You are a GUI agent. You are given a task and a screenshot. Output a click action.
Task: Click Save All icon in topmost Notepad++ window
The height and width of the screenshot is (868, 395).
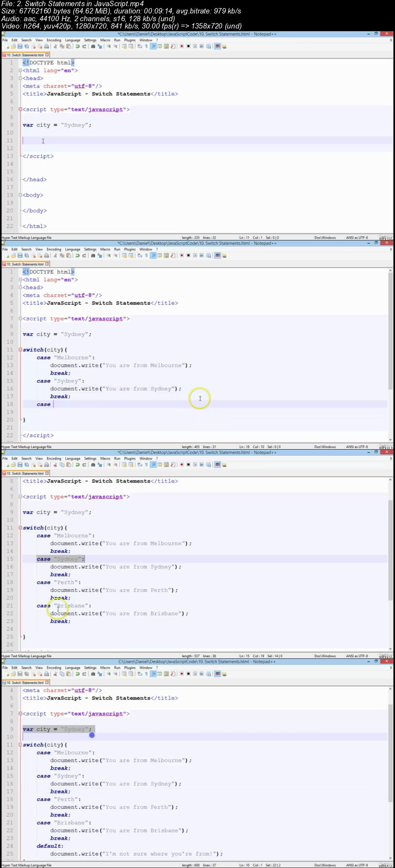click(x=26, y=46)
